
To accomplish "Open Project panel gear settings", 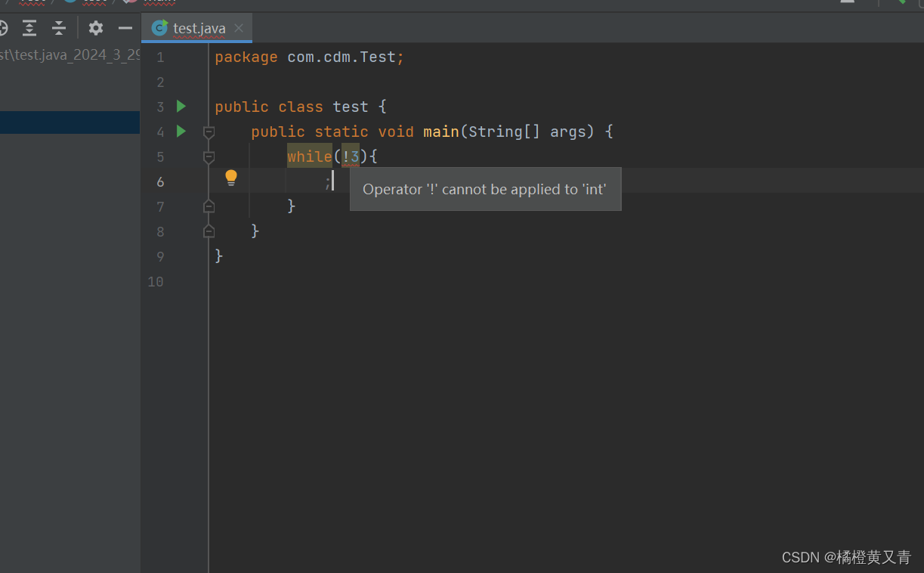I will coord(96,29).
